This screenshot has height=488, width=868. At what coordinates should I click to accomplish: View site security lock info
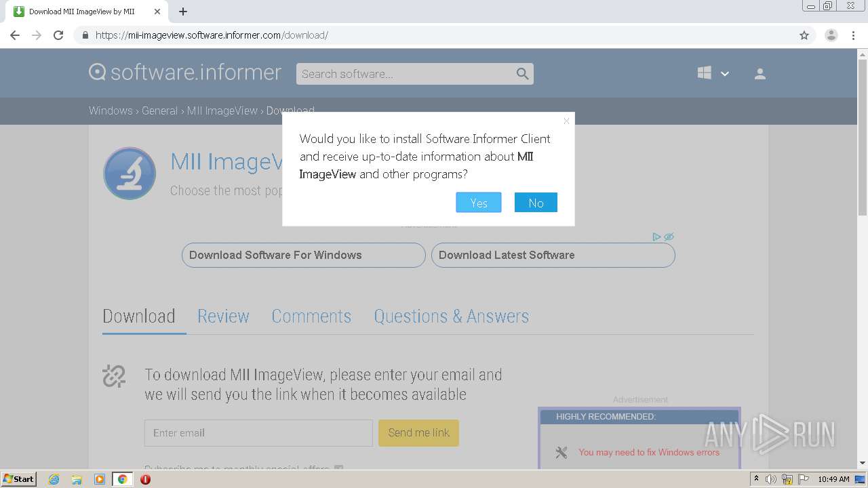(x=85, y=35)
